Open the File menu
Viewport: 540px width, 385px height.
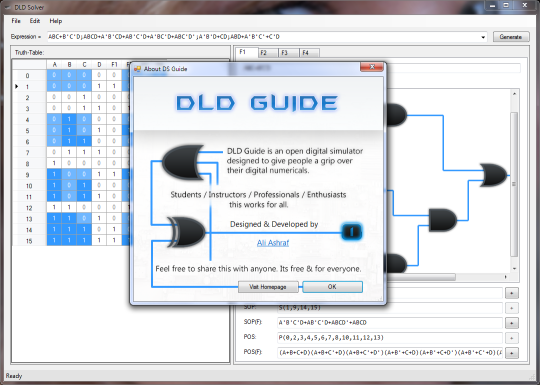[x=16, y=21]
